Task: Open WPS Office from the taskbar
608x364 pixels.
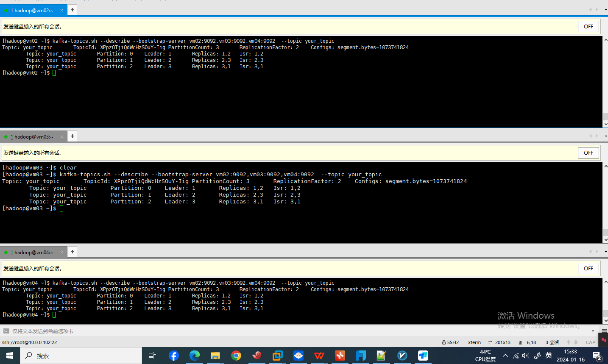Action: point(319,356)
